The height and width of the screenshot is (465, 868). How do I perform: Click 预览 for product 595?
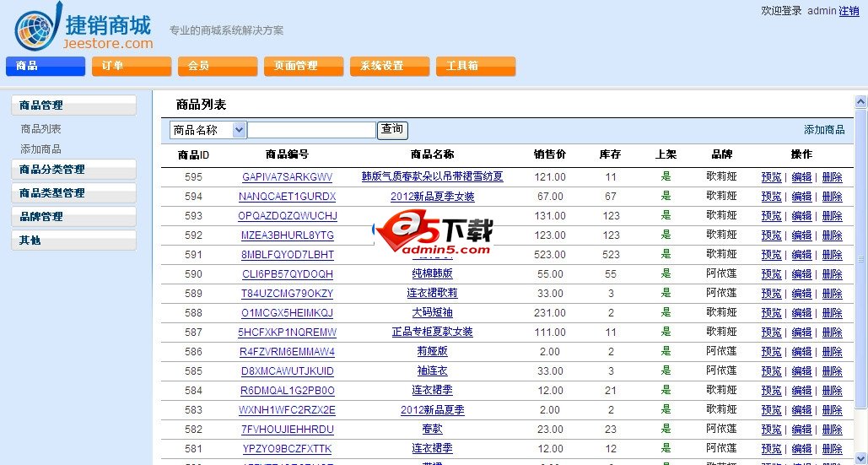772,177
